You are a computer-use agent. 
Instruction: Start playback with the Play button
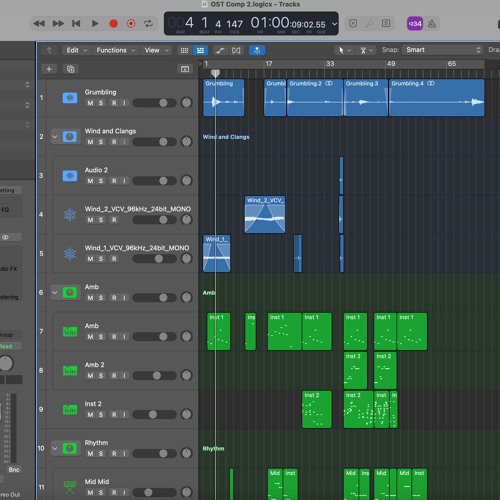[x=95, y=24]
